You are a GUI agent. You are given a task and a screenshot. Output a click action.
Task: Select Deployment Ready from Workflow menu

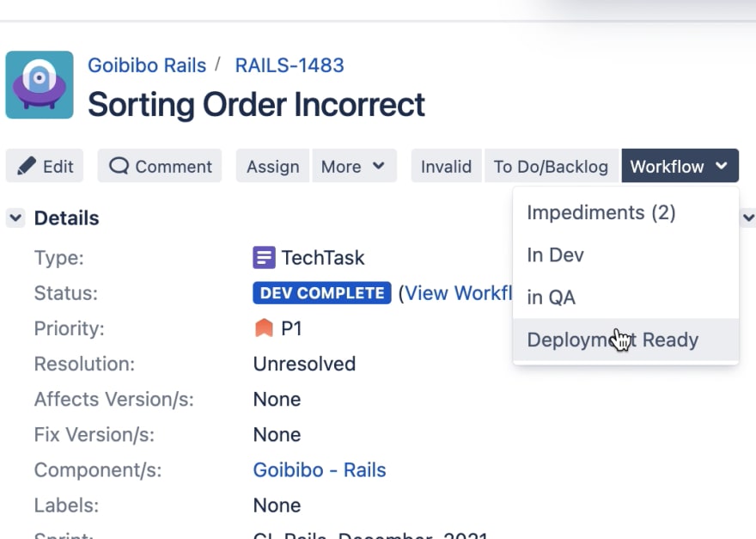coord(625,340)
